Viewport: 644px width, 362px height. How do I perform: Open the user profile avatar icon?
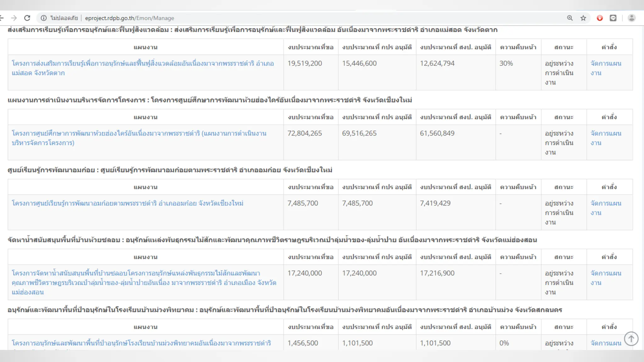[x=631, y=18]
